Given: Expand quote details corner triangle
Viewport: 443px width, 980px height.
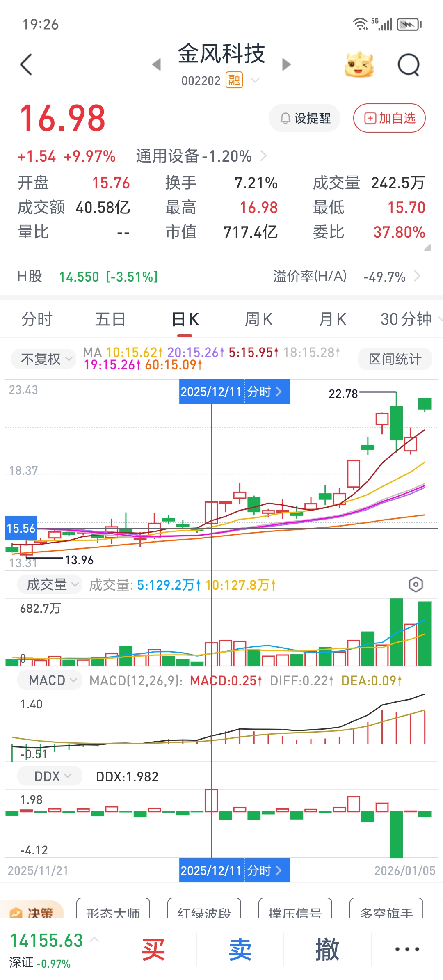Looking at the screenshot, I should tap(427, 247).
